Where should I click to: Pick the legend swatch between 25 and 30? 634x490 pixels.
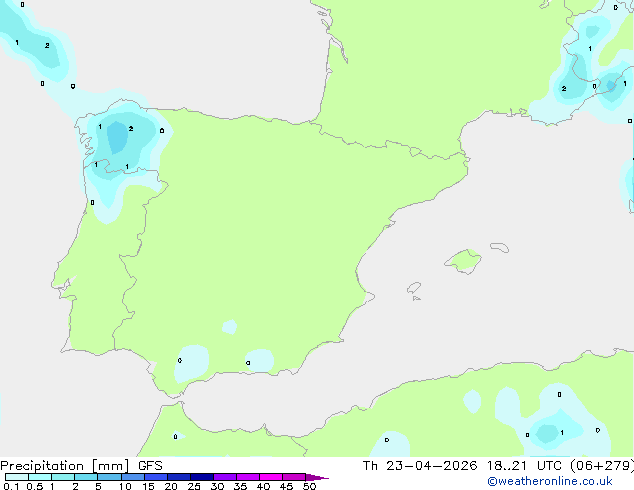coord(201,477)
